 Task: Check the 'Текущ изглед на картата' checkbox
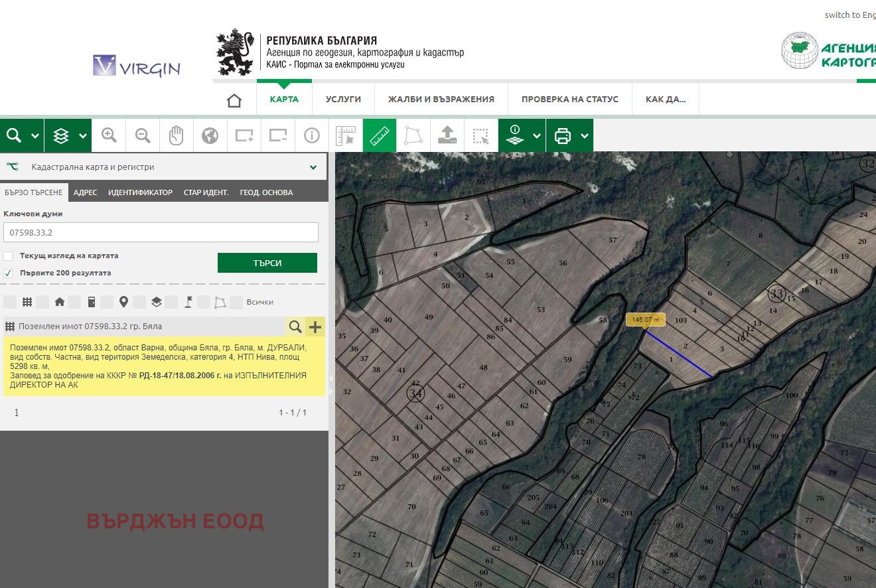pyautogui.click(x=8, y=256)
